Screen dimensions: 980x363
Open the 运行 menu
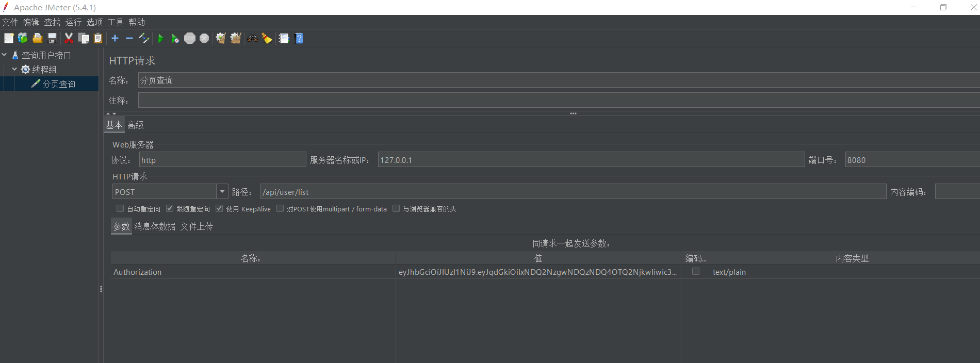pos(73,22)
